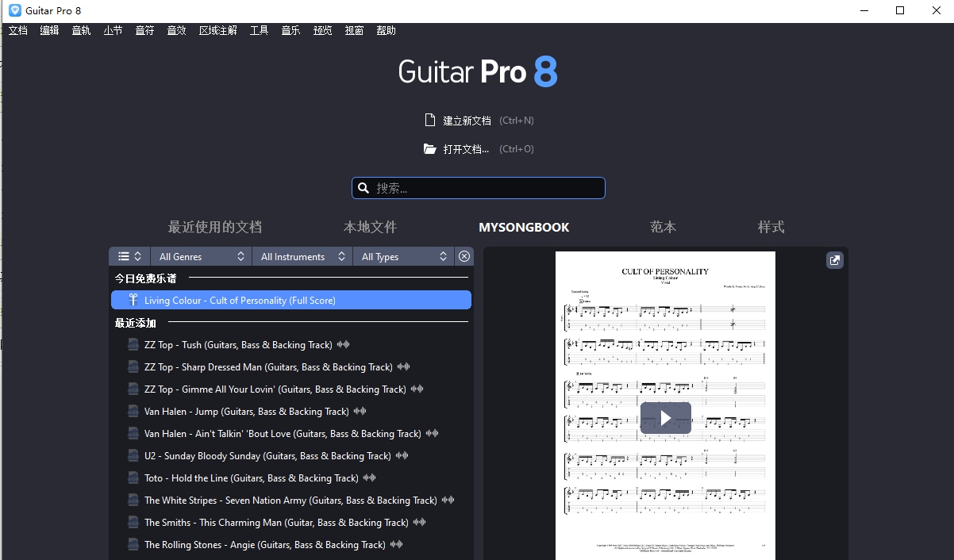Clear all filters using the circled X icon
This screenshot has height=560, width=954.
pos(464,255)
